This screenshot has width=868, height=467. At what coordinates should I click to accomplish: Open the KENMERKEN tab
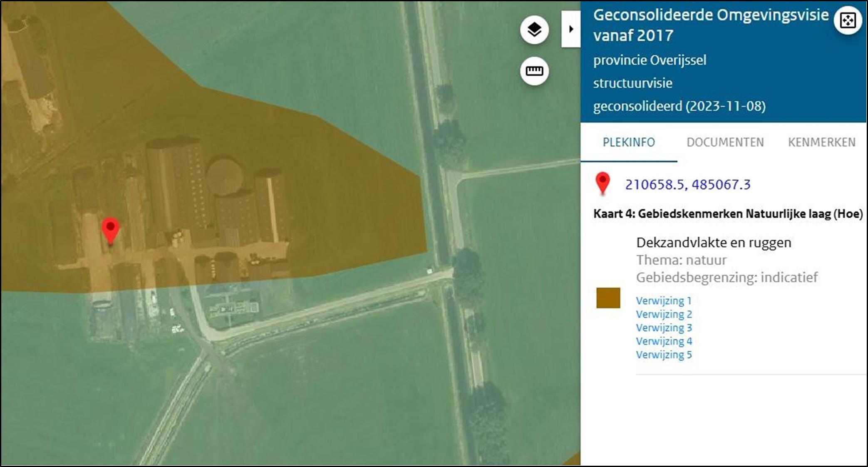click(x=822, y=142)
